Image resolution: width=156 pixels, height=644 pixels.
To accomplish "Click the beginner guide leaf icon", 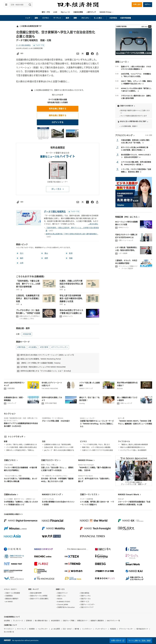I will point(118,121).
